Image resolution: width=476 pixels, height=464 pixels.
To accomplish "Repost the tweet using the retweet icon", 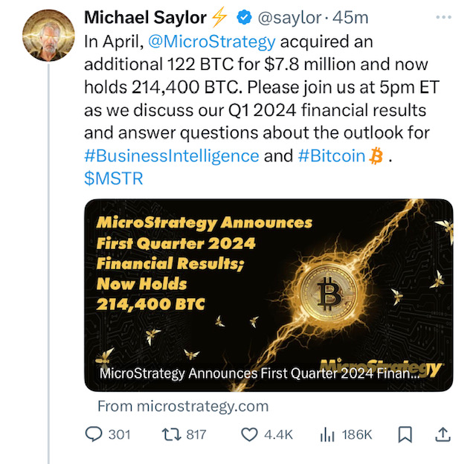I will 171,434.
